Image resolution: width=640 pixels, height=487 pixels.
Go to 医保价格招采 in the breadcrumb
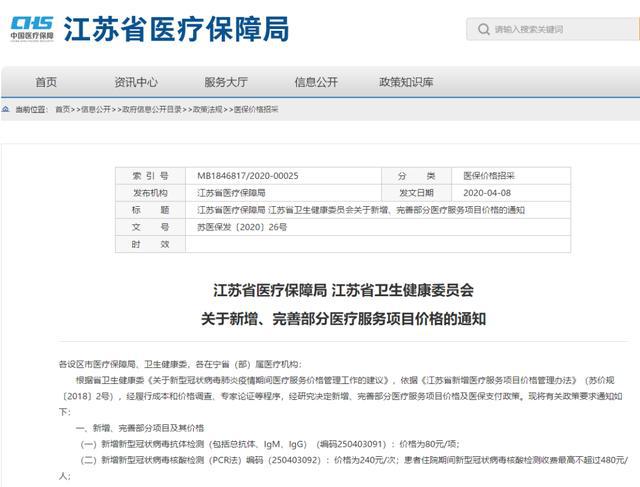coord(256,109)
